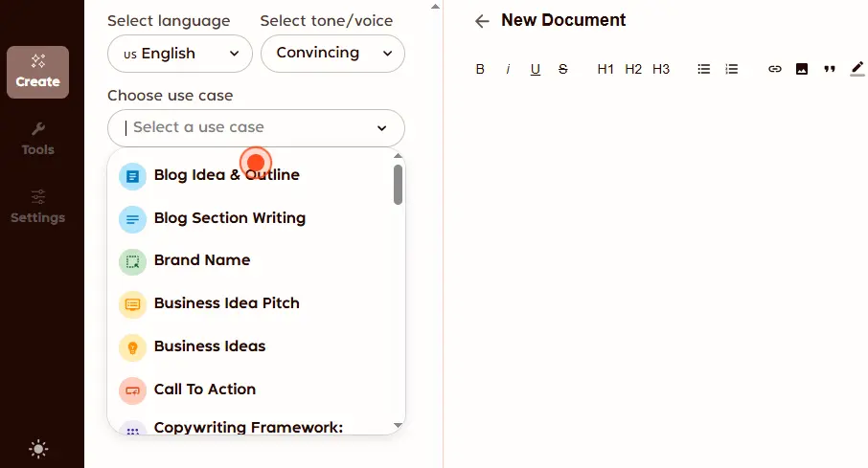Viewport: 868px width, 468px height.
Task: Click the Brand Name green icon
Action: tap(132, 262)
